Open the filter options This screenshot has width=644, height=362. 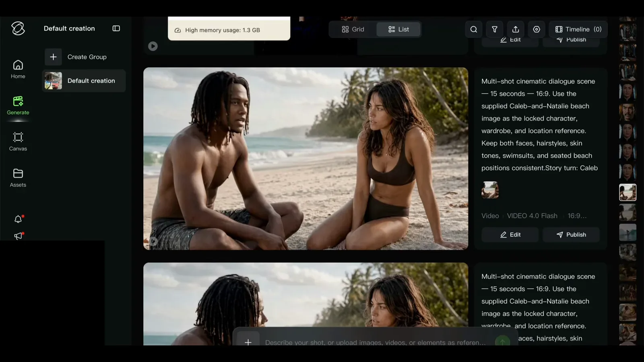495,29
